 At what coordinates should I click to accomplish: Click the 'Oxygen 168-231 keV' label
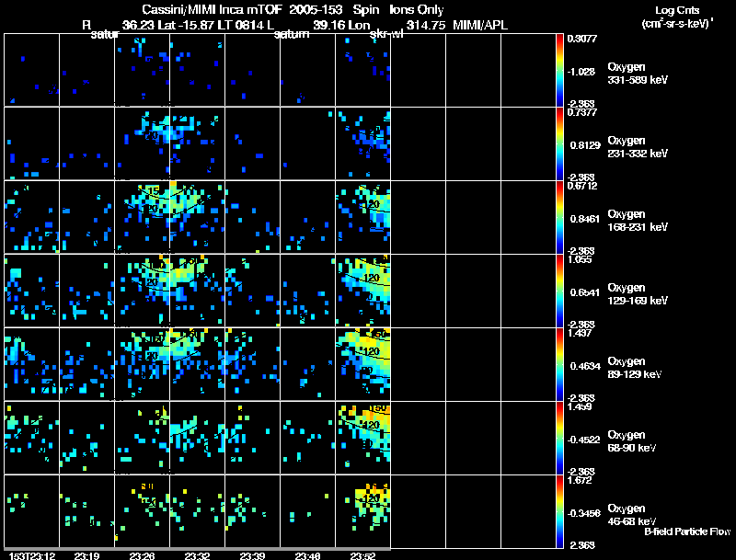[x=638, y=221]
